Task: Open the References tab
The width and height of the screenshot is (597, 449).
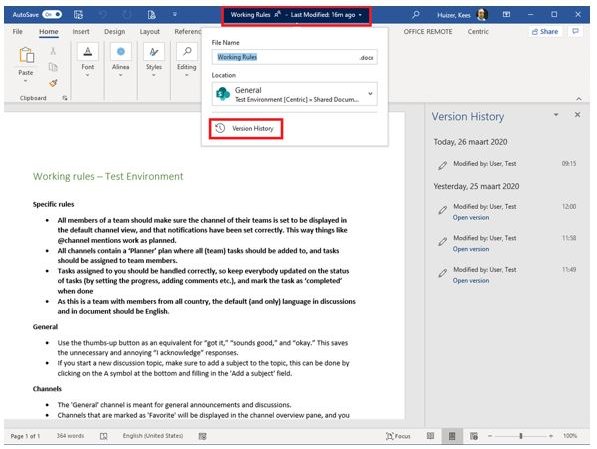Action: coord(187,31)
